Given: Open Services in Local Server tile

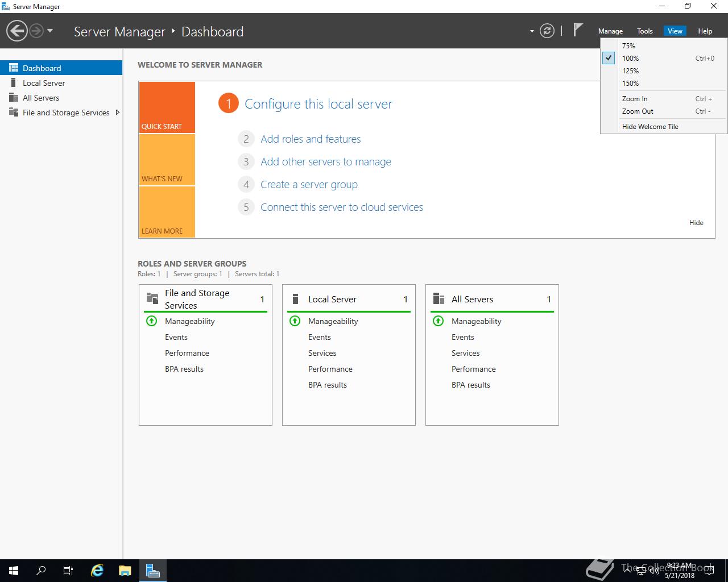Looking at the screenshot, I should tap(322, 353).
